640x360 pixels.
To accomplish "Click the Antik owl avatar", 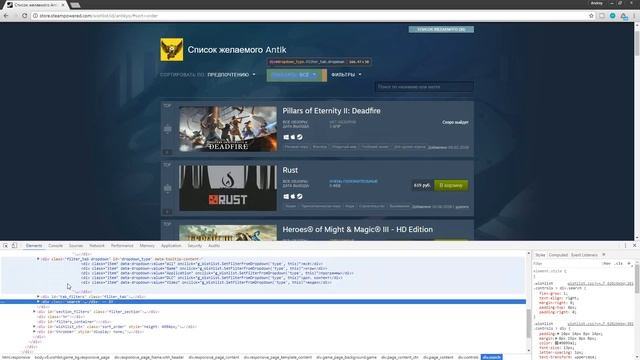I will tap(172, 49).
